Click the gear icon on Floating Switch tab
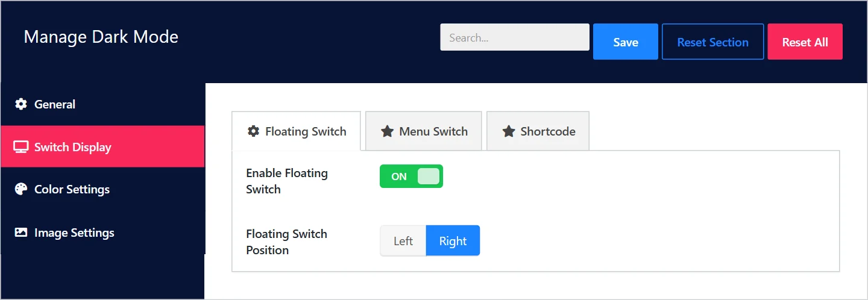868x300 pixels. 253,131
